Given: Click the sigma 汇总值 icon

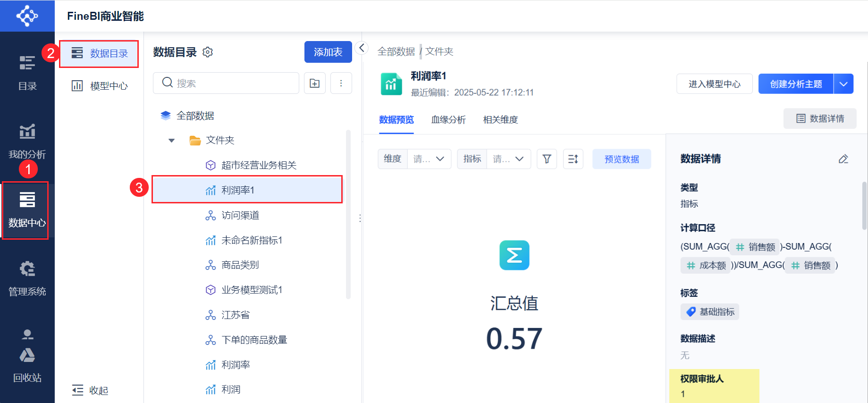Looking at the screenshot, I should click(514, 255).
